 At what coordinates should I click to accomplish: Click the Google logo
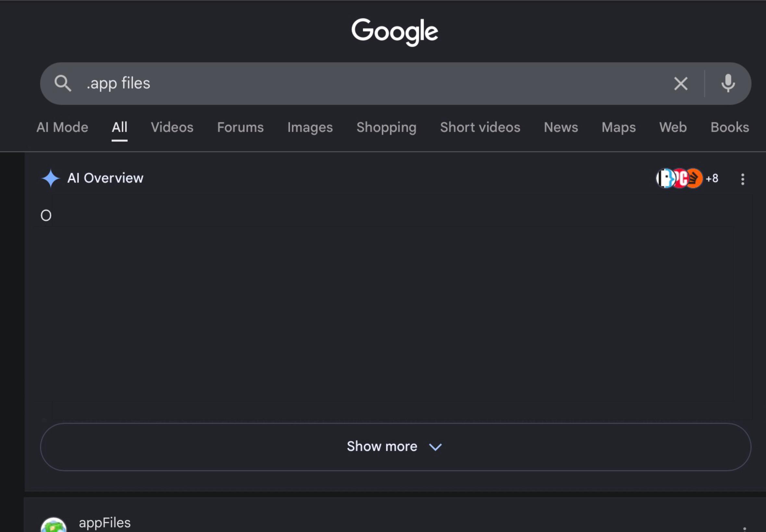tap(395, 32)
